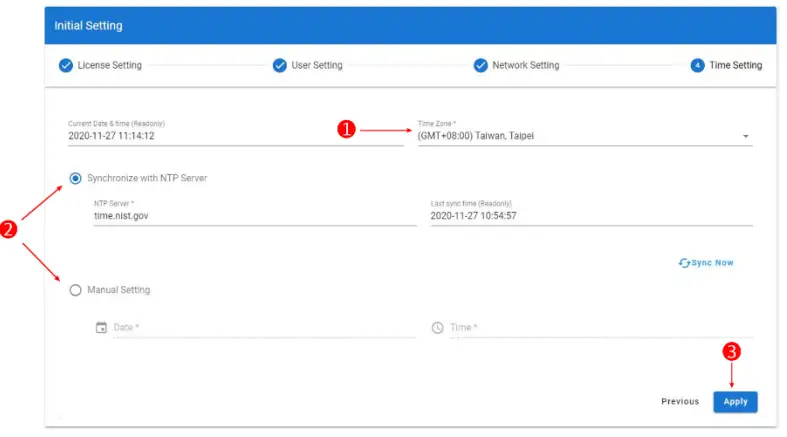Click the Manual Setting label text
Viewport: 787px width, 437px height.
click(118, 290)
